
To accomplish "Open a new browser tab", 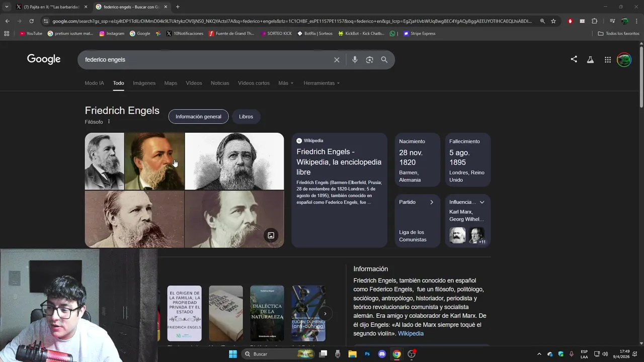I will pyautogui.click(x=178, y=7).
